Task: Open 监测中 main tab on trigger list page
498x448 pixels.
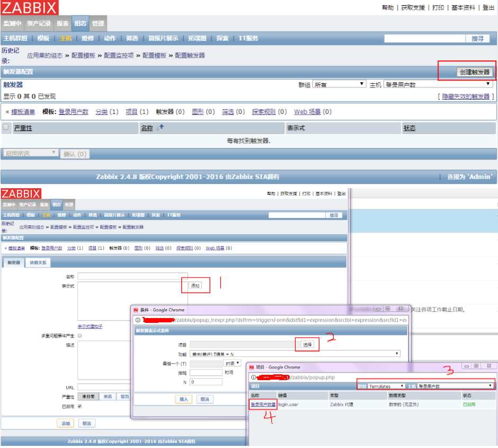Action: point(12,23)
